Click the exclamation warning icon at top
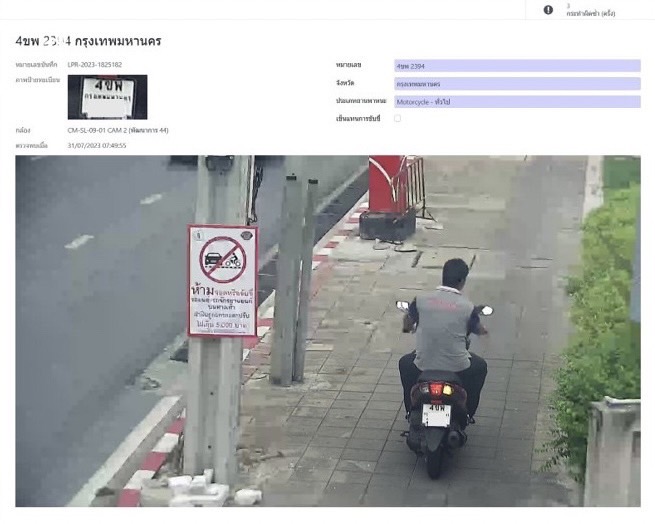This screenshot has height=524, width=655. (548, 10)
